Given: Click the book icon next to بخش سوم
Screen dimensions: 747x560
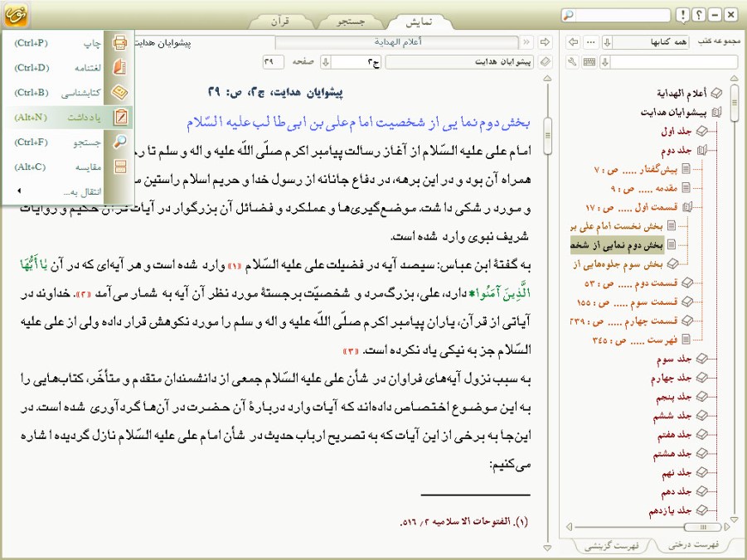Looking at the screenshot, I should pos(672,263).
